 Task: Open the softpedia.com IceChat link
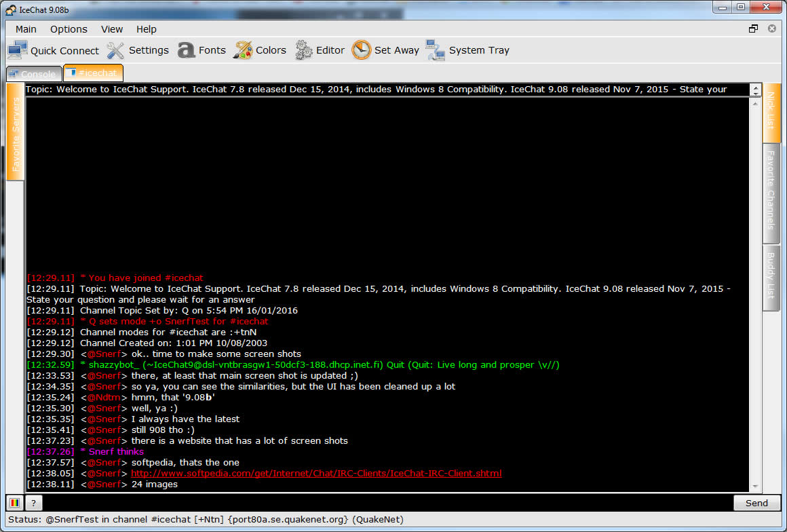pyautogui.click(x=316, y=473)
